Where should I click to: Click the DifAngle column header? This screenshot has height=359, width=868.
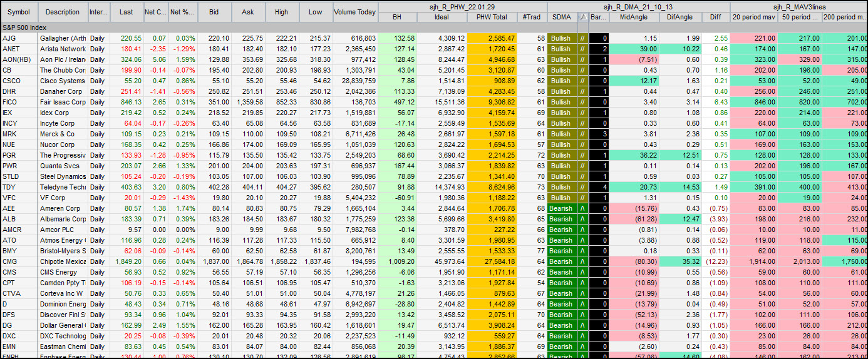tap(679, 17)
